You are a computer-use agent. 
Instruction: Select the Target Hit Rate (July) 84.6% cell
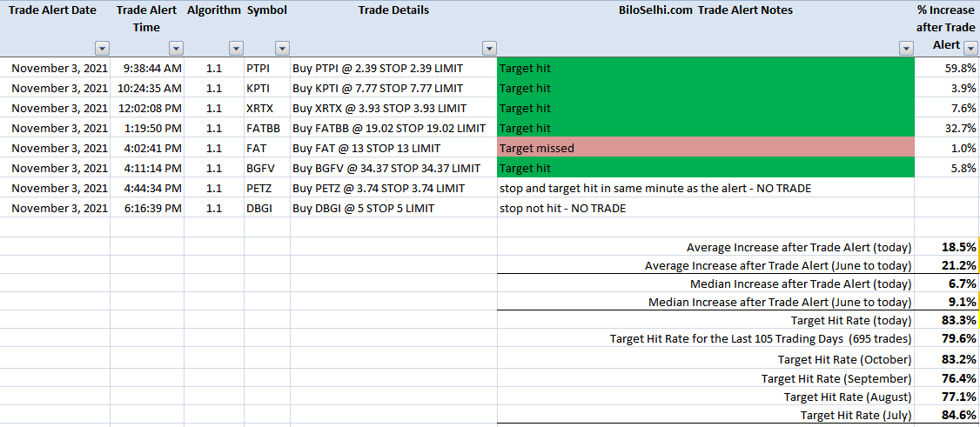point(947,415)
